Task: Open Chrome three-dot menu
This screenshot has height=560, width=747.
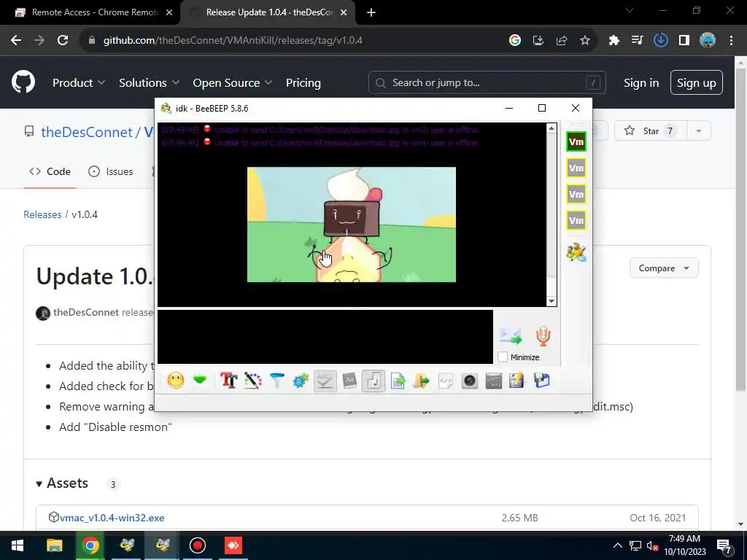Action: 731,41
